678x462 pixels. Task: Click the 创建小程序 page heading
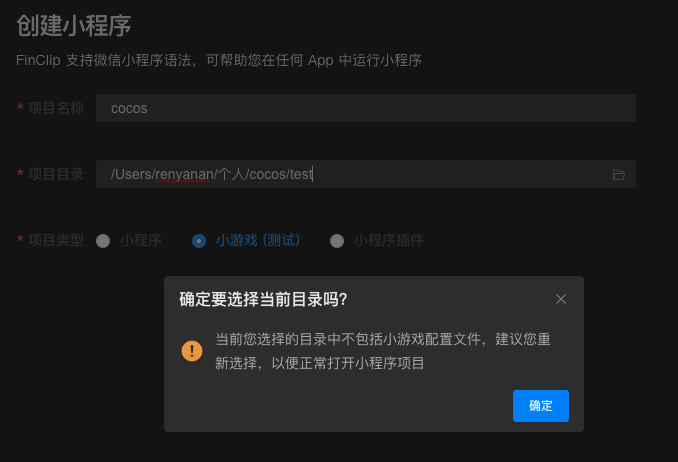pyautogui.click(x=74, y=25)
